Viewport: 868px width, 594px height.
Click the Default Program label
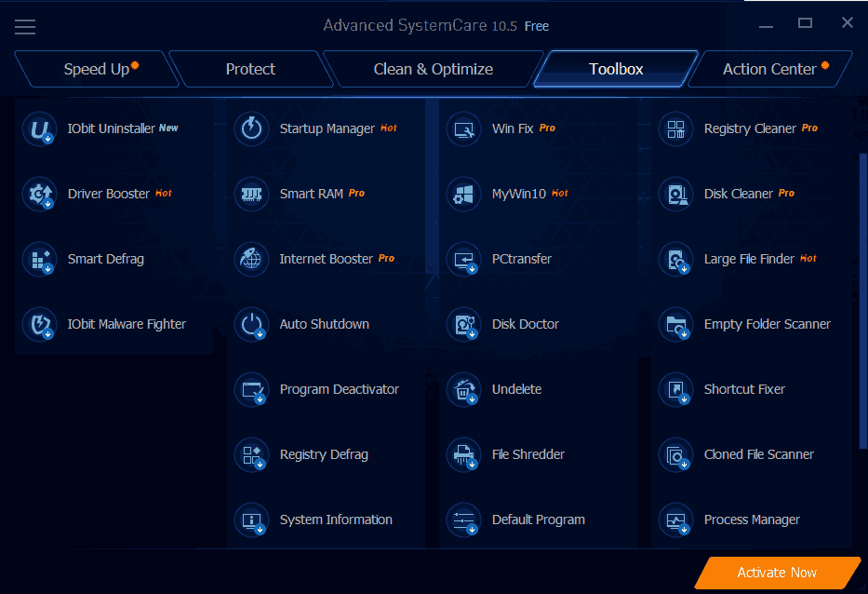coord(539,520)
